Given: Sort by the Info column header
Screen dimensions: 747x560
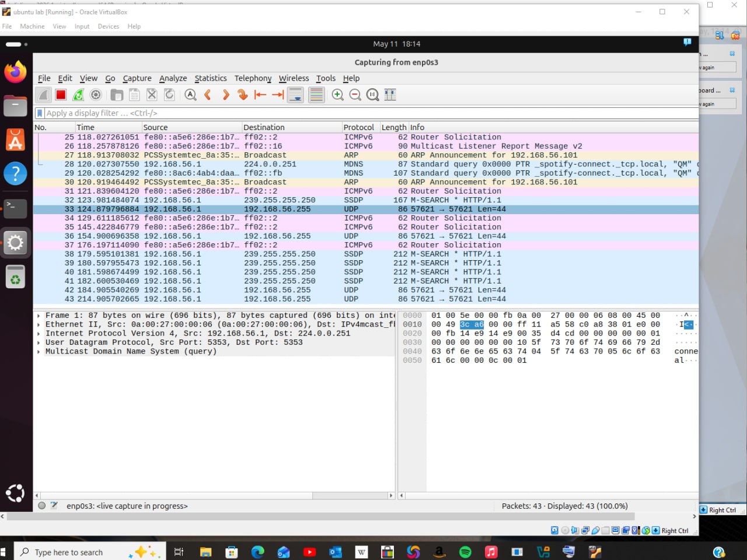Looking at the screenshot, I should [553, 127].
